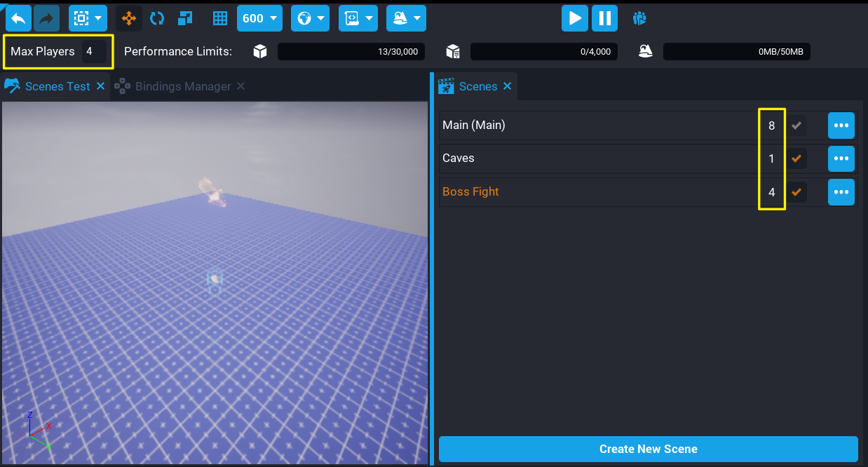Toggle the checkmark for Main scene

796,126
